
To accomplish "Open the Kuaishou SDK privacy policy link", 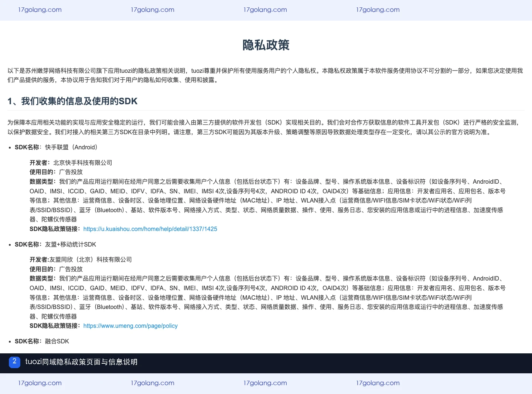I will click(x=150, y=229).
